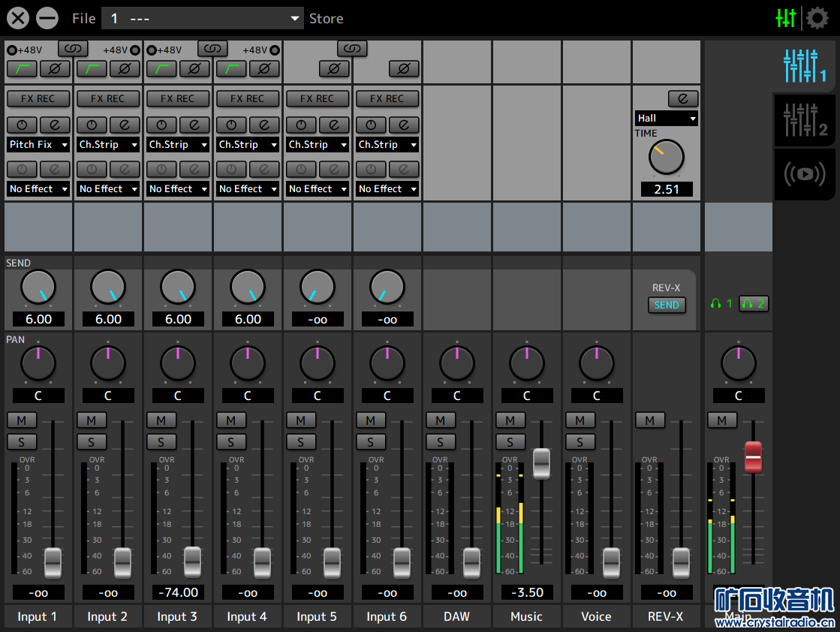Image resolution: width=840 pixels, height=632 pixels.
Task: Mute the Music channel
Action: click(x=510, y=420)
